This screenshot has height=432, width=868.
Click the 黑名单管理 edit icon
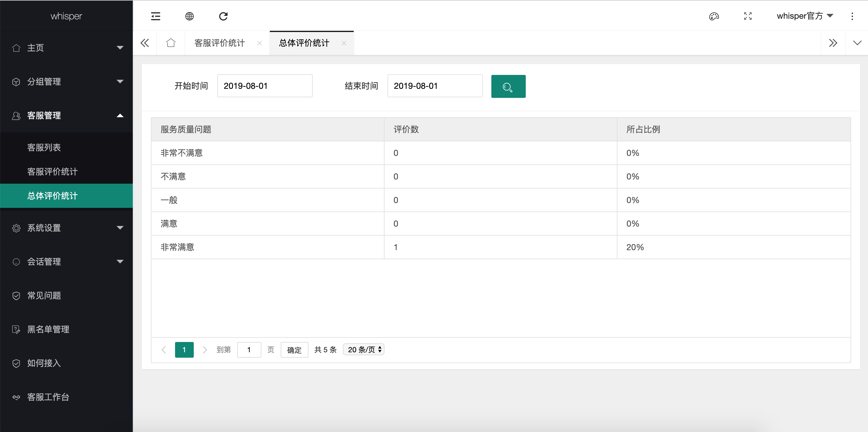(16, 330)
